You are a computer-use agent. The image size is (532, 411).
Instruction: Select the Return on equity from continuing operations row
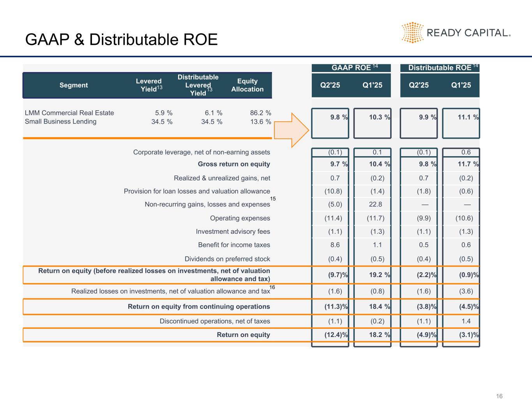coord(251,307)
